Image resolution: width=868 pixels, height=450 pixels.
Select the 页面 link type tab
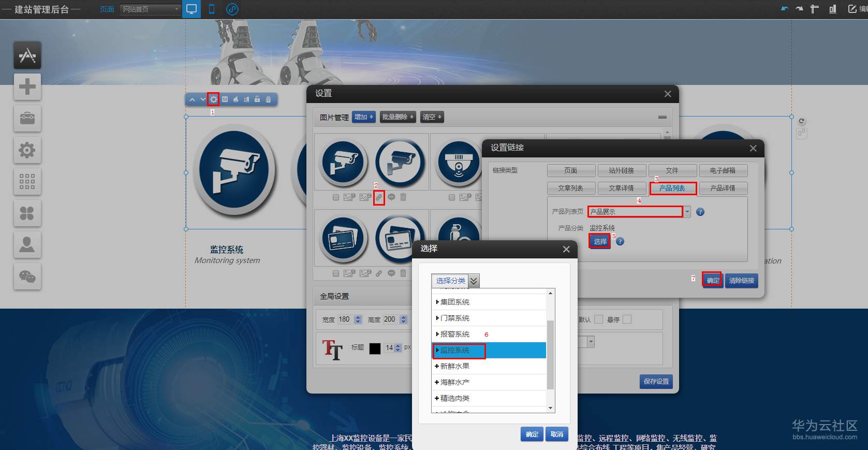point(571,170)
